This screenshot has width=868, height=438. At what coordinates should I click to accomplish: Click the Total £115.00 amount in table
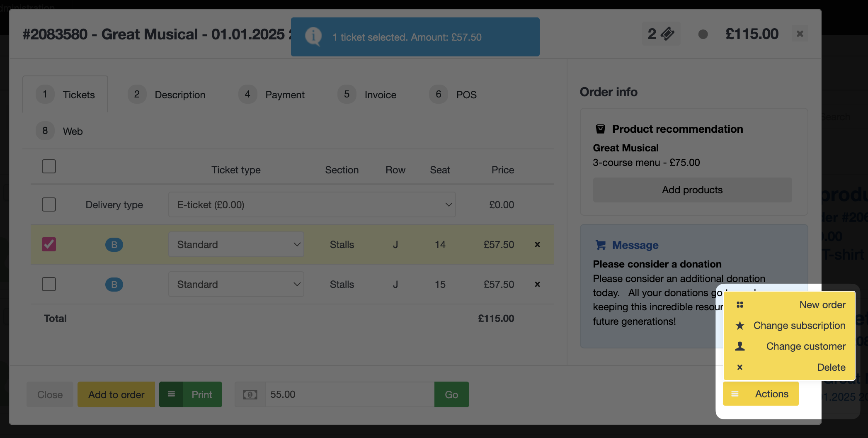point(496,319)
